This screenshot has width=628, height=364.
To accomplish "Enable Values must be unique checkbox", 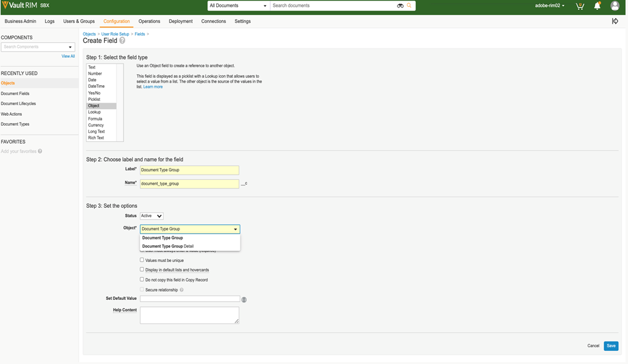I will [142, 260].
